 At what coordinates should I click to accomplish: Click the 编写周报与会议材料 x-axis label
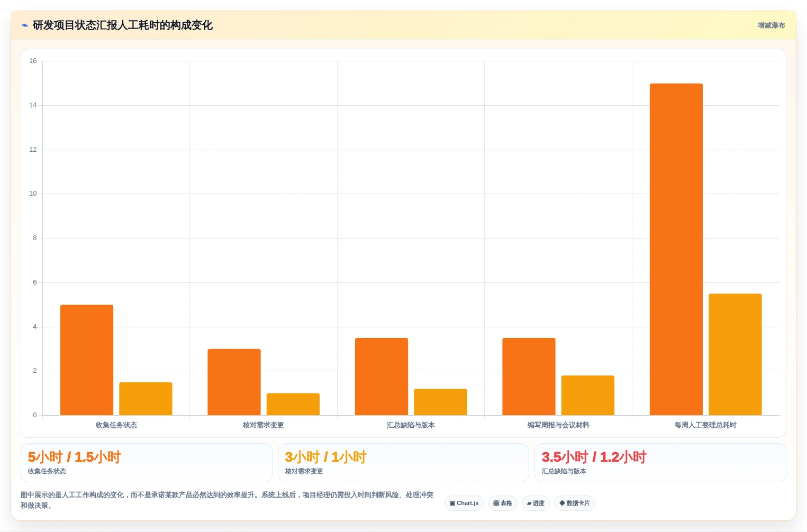(558, 425)
